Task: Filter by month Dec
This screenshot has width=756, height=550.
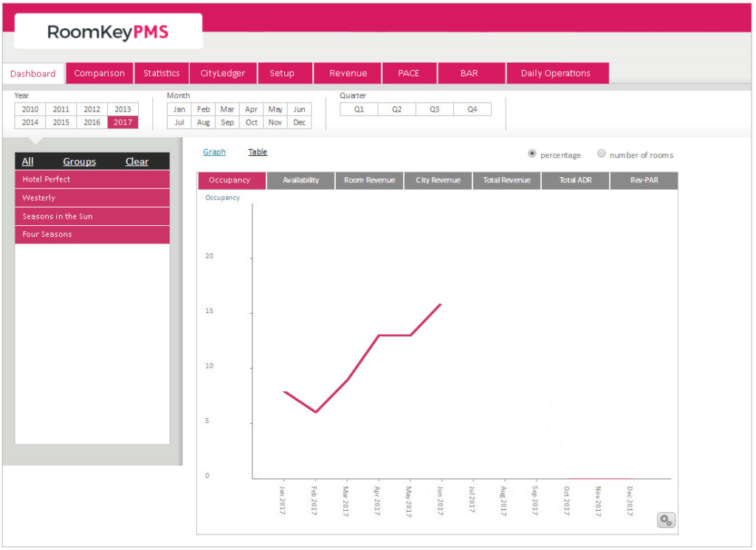Action: pyautogui.click(x=300, y=123)
